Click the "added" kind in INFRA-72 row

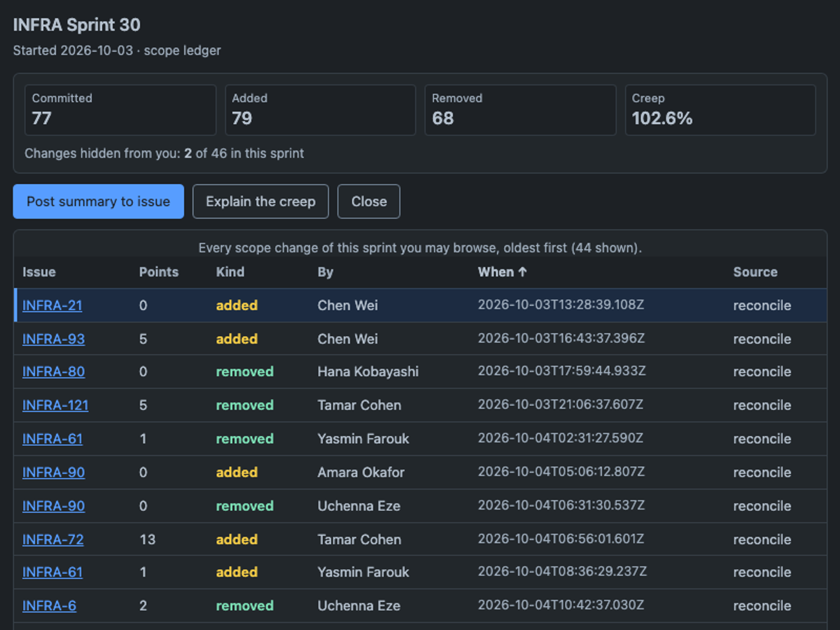[x=237, y=540]
